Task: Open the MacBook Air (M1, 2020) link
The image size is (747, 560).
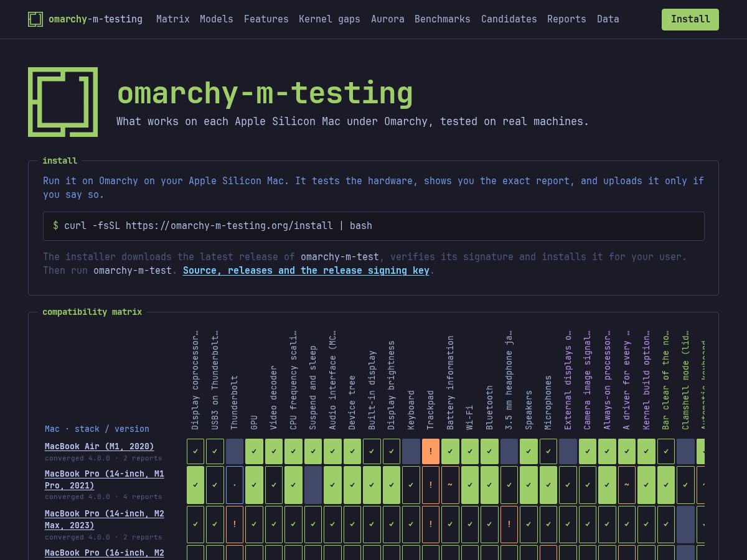Action: point(99,447)
